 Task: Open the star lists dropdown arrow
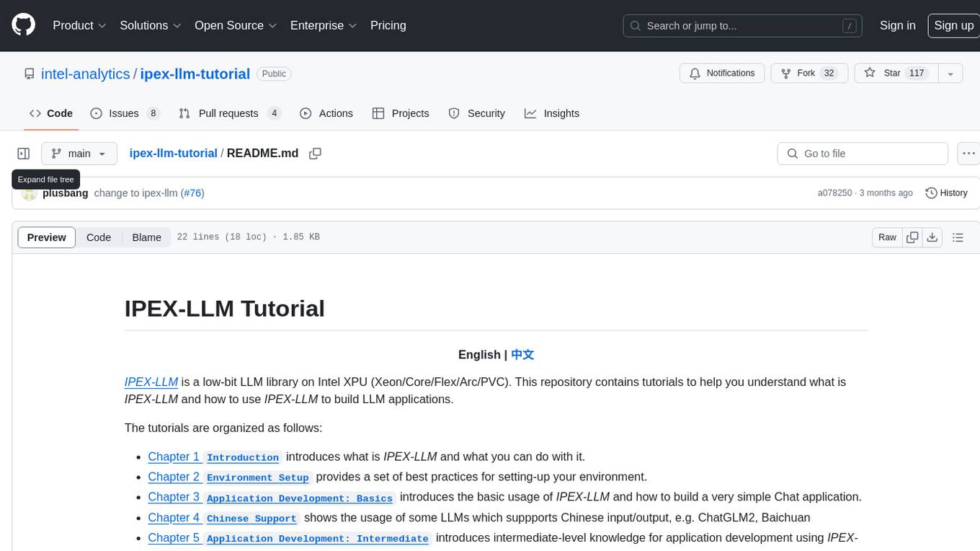[950, 73]
